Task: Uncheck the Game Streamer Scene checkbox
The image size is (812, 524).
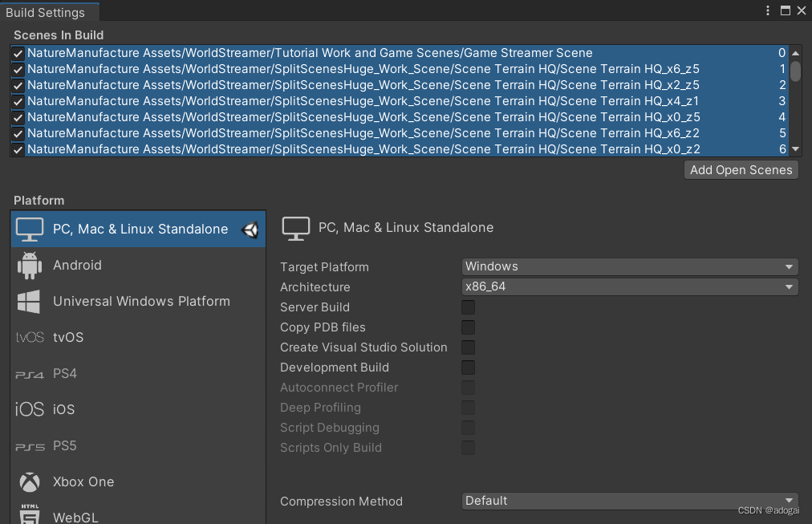Action: click(x=18, y=53)
